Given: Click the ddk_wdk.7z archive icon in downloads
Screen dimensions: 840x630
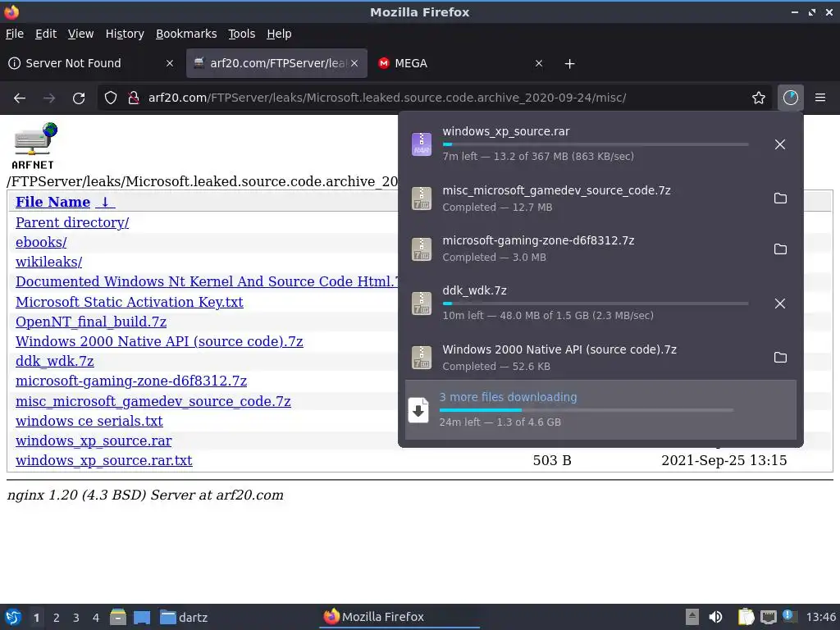Looking at the screenshot, I should click(422, 304).
